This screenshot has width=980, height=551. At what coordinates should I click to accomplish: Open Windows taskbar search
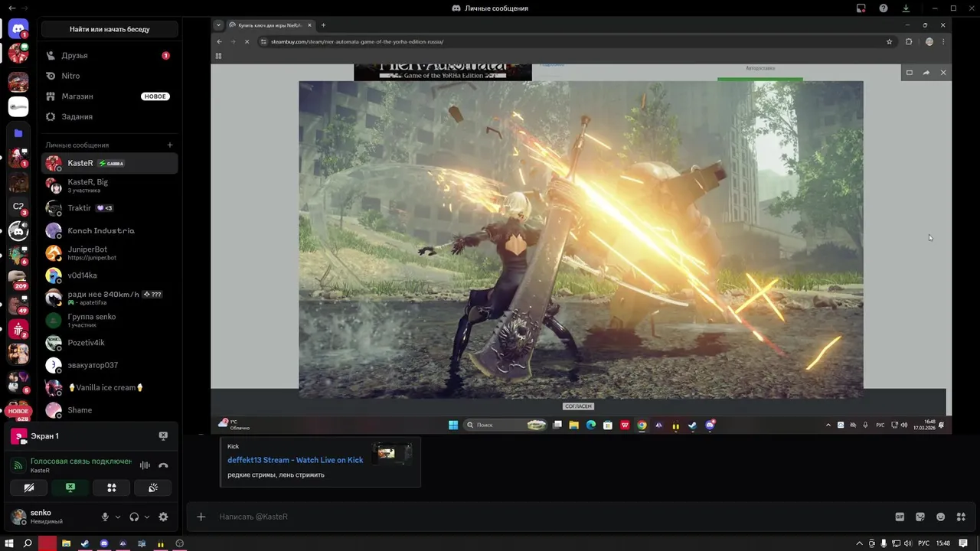coord(28,543)
